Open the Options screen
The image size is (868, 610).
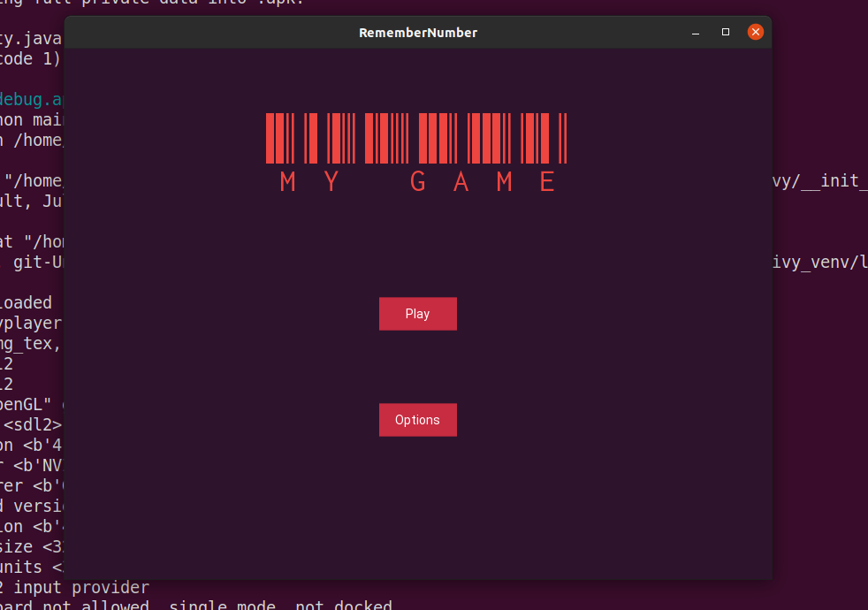click(418, 420)
